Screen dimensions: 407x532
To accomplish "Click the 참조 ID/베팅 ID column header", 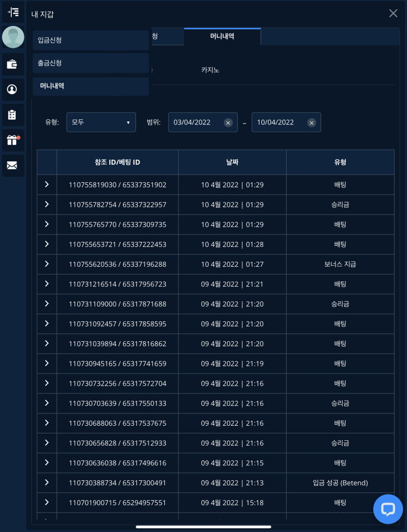I will [x=117, y=162].
